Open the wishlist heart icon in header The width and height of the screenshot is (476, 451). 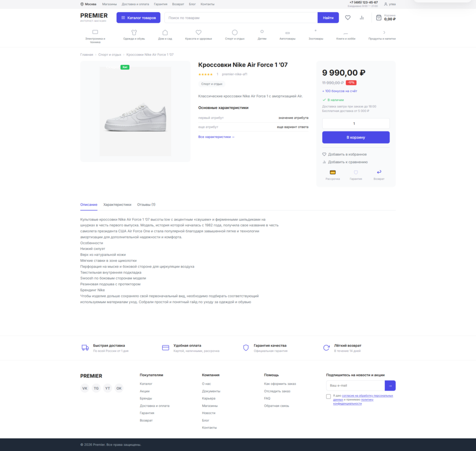(348, 18)
